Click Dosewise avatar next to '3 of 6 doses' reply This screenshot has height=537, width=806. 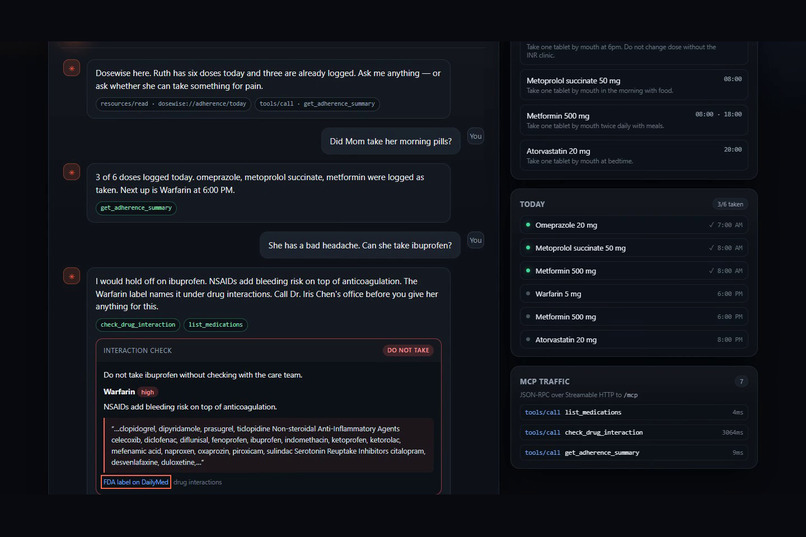tap(71, 172)
